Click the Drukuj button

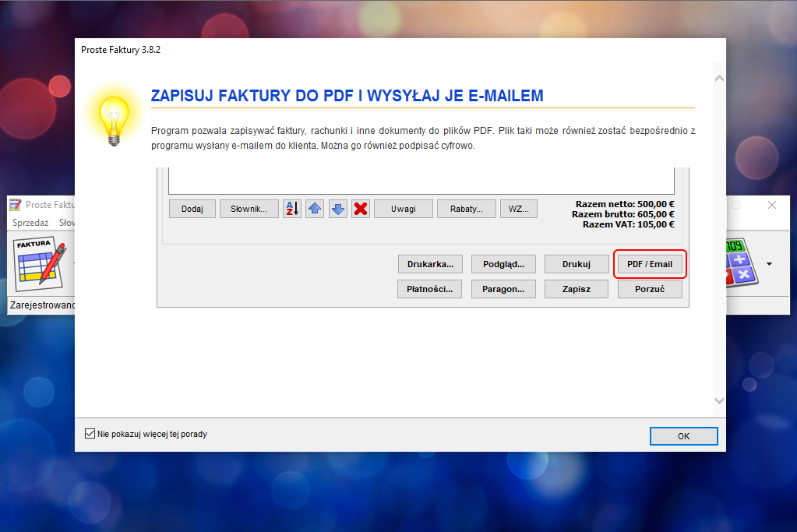click(x=576, y=264)
